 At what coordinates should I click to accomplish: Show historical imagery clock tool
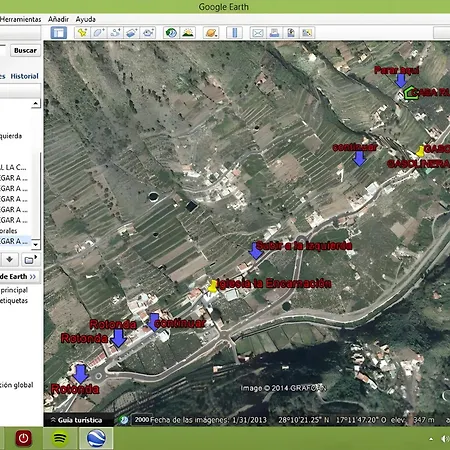click(x=171, y=33)
